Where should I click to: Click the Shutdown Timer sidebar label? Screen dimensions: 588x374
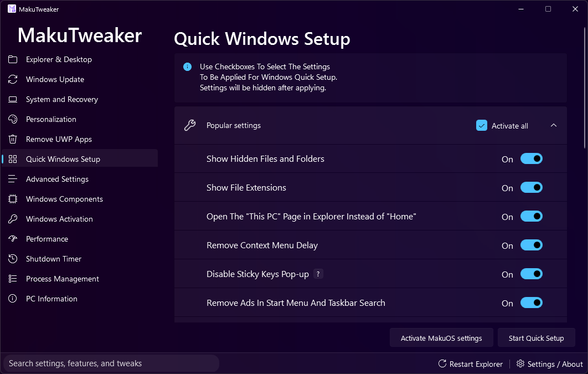[54, 259]
